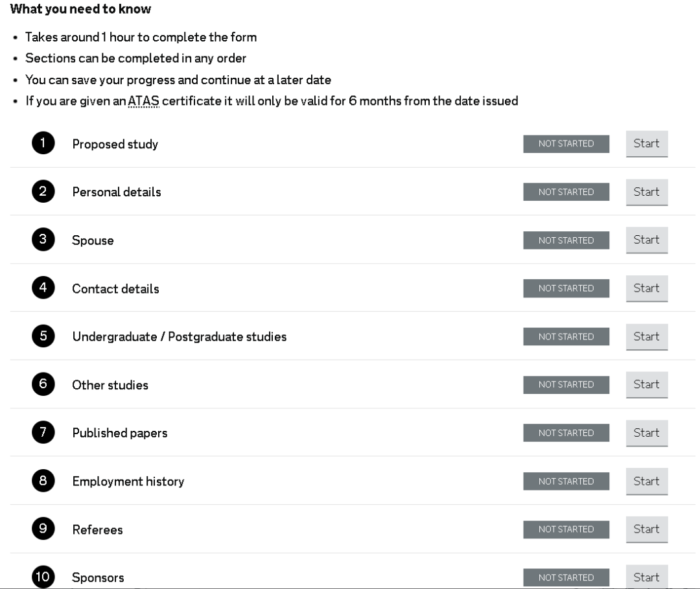Click the ATAS abbreviation text

[x=143, y=102]
